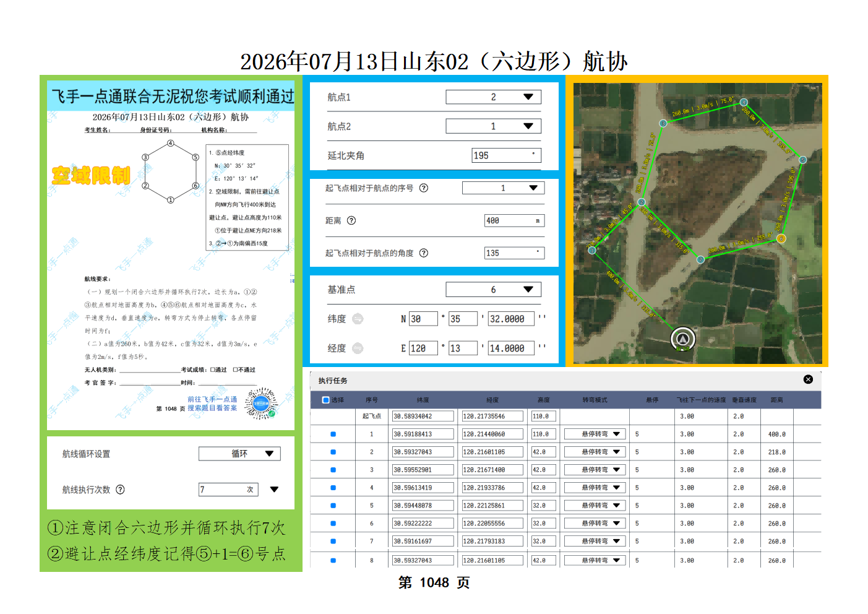Viewport: 868px width, 614px height.
Task: Click the 距离 field showing 400
Action: [x=515, y=220]
